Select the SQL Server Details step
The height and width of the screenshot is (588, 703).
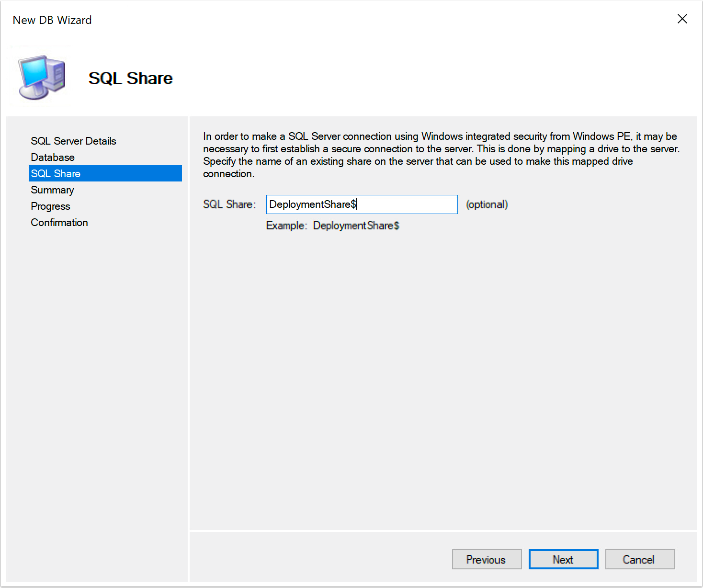73,141
